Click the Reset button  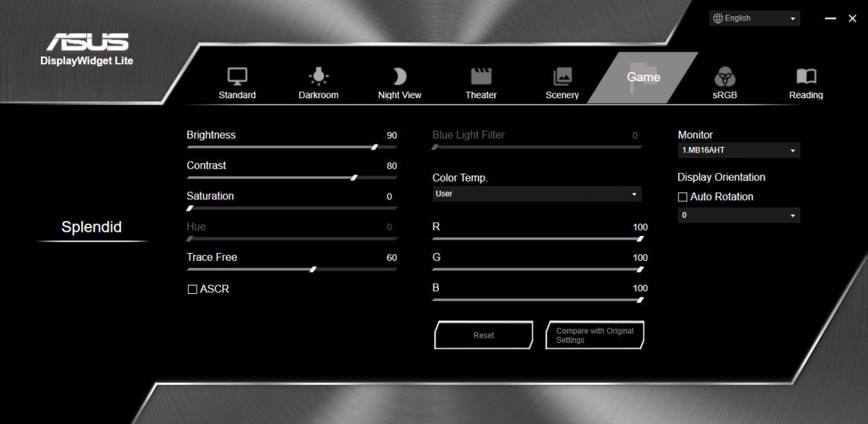pos(483,335)
